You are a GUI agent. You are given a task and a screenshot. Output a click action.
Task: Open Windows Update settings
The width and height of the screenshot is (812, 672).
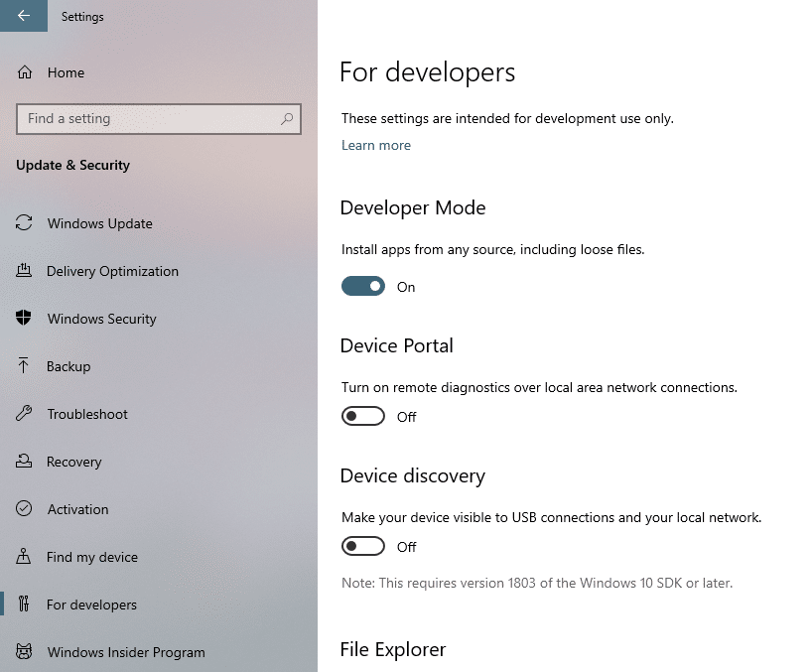click(x=159, y=223)
